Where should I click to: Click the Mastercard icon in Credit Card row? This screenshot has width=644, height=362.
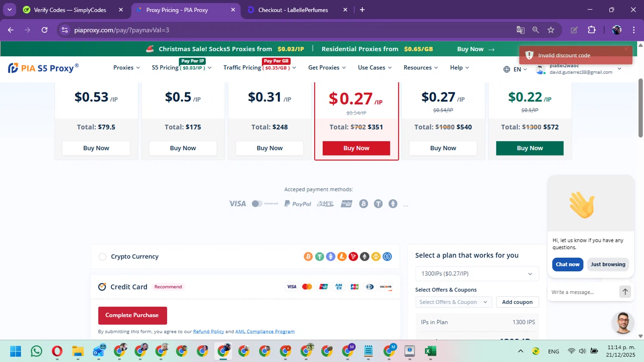point(307,287)
